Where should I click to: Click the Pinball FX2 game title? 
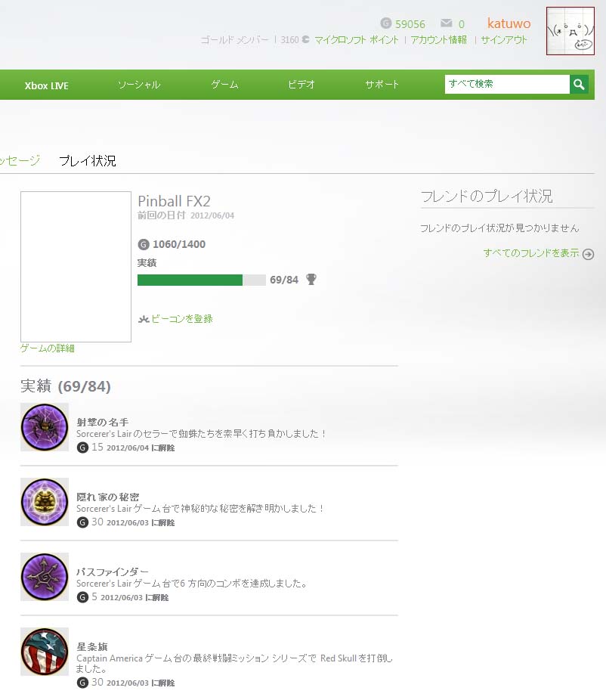click(174, 201)
